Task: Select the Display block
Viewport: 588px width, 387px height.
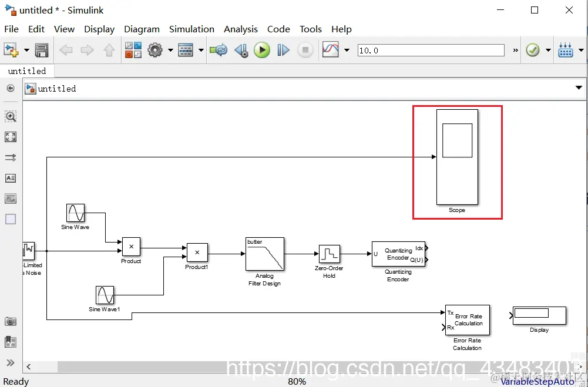Action: pyautogui.click(x=540, y=316)
